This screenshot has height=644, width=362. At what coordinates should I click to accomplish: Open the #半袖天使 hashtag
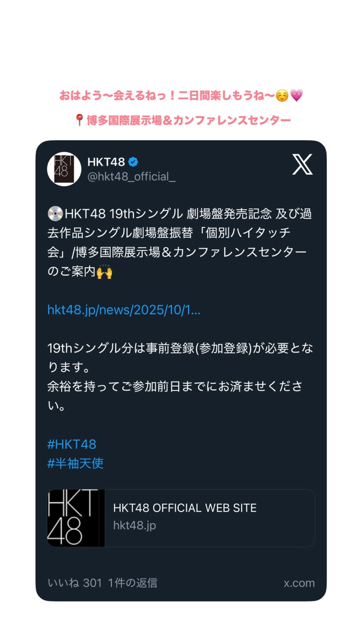(75, 464)
